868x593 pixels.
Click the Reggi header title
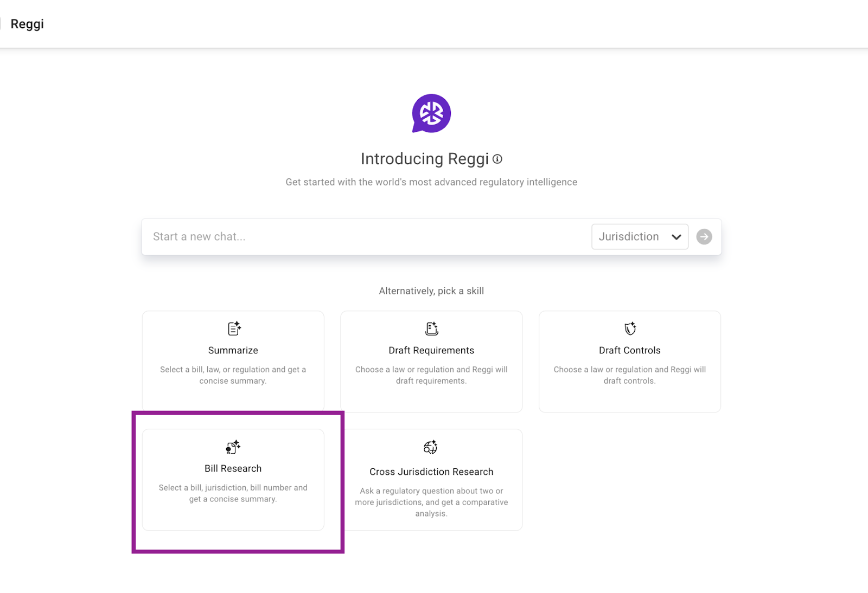pos(27,24)
